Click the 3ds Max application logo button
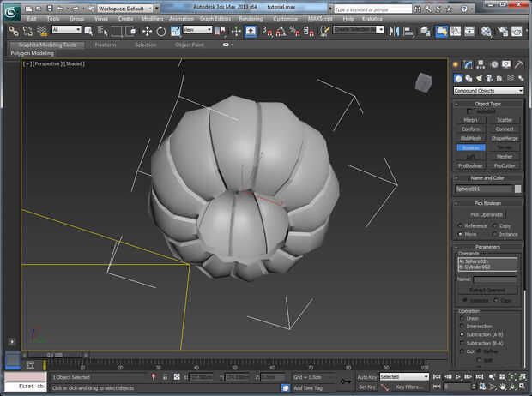Image resolution: width=532 pixels, height=396 pixels. coord(11,11)
